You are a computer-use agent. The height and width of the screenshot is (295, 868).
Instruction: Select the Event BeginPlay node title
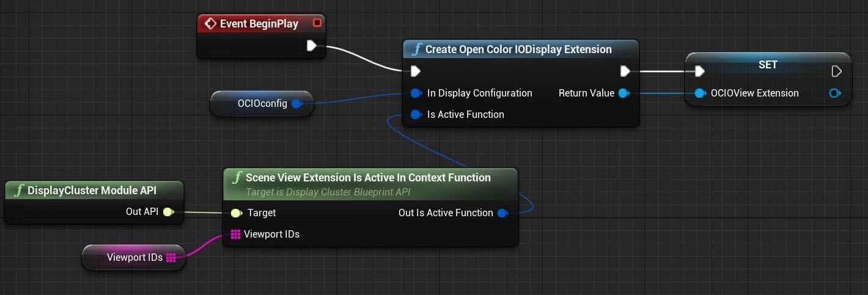[x=259, y=24]
